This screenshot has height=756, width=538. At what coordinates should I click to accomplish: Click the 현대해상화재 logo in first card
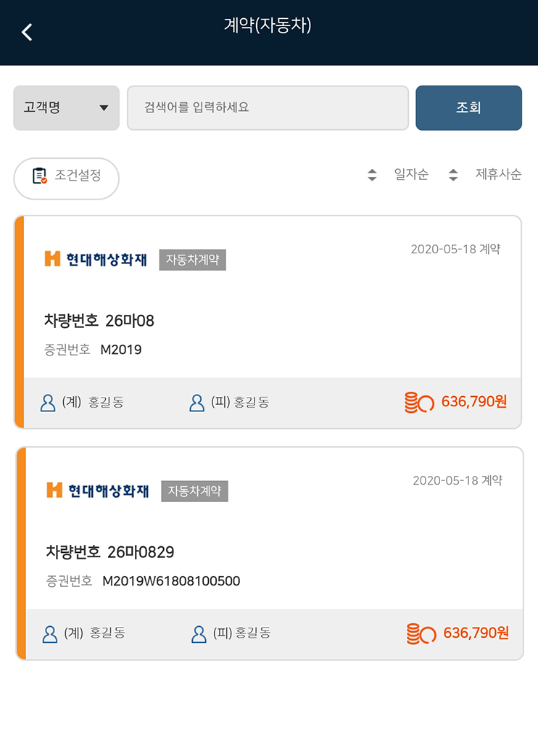pos(96,260)
